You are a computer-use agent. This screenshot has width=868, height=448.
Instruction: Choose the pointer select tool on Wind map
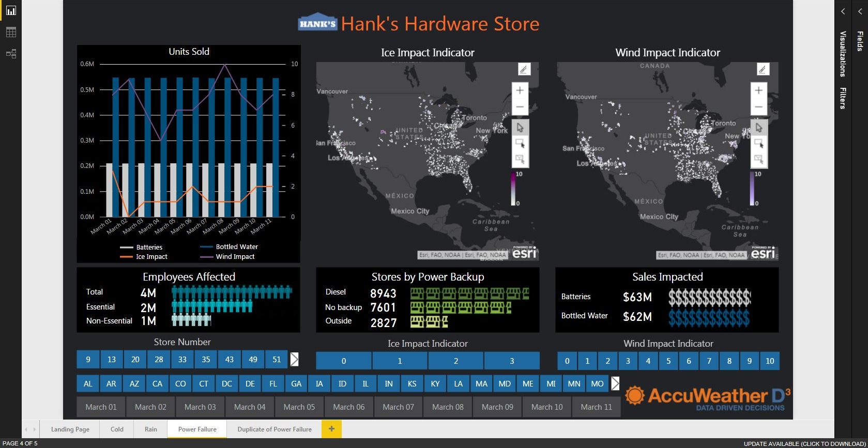pos(759,127)
